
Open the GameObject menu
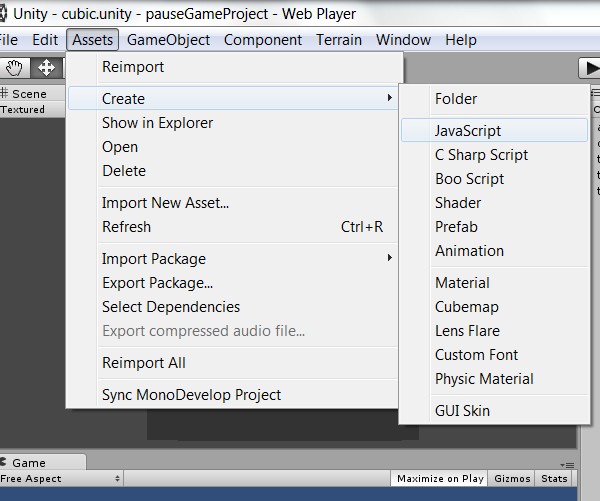[x=168, y=40]
